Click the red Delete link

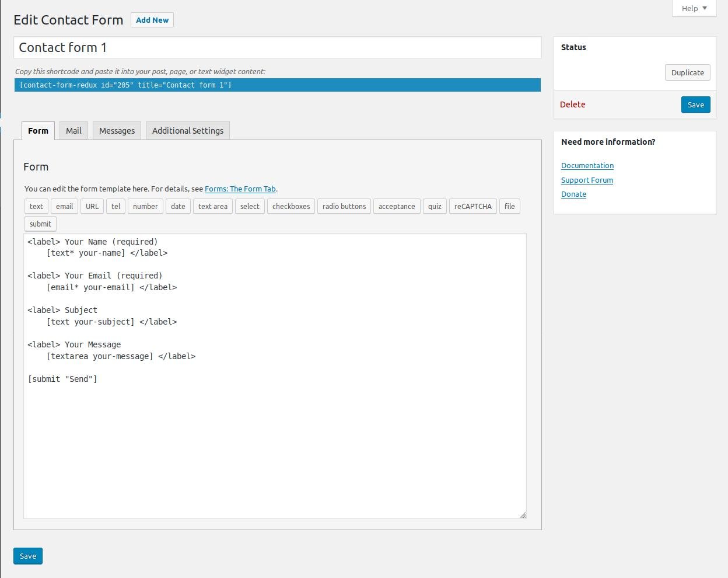coord(572,105)
